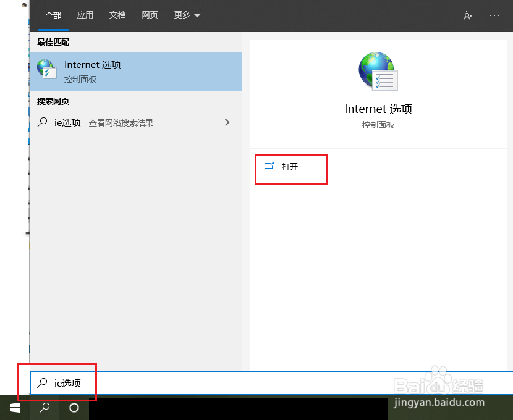This screenshot has width=513, height=420.
Task: Open the Windows Start button
Action: tap(15, 408)
